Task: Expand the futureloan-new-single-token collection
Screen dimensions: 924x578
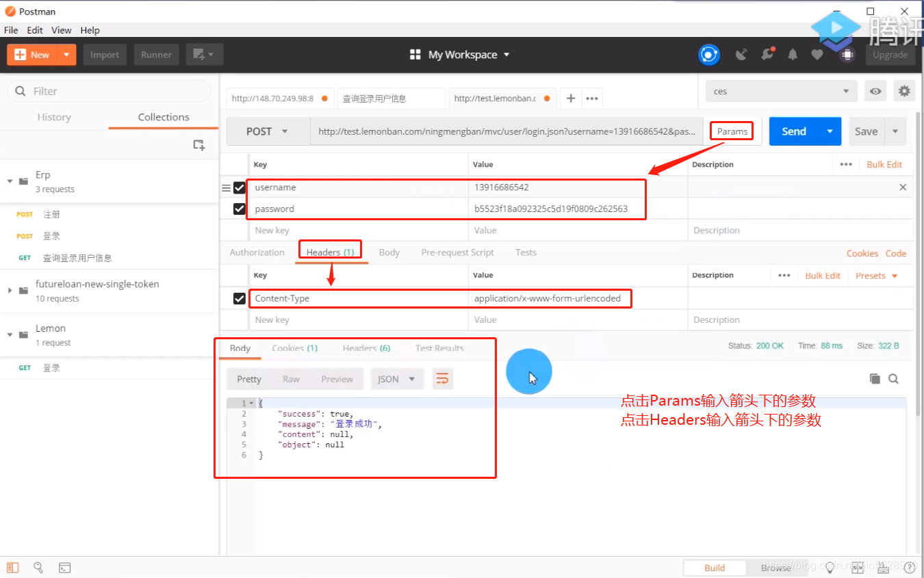Action: click(10, 291)
